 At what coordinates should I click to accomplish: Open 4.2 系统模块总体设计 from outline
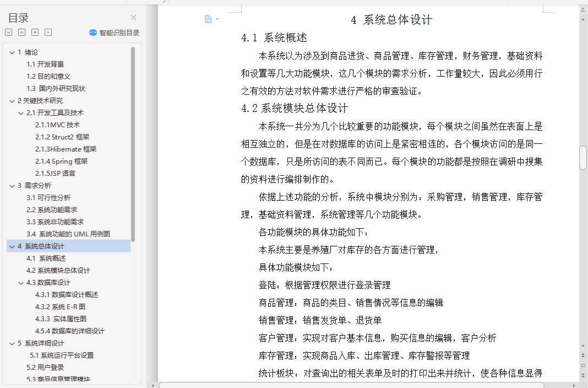pyautogui.click(x=58, y=271)
